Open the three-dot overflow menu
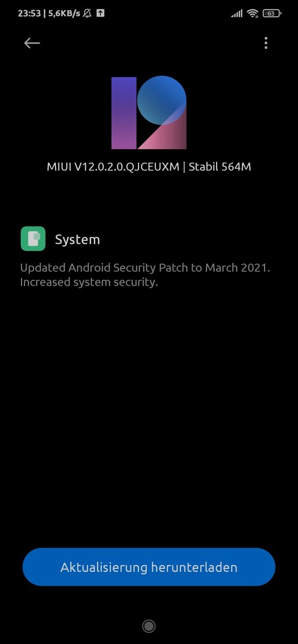298x644 pixels. pos(266,43)
